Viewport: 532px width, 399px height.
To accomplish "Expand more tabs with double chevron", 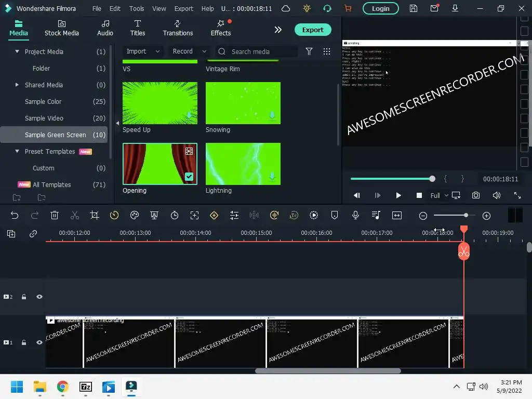I will (x=278, y=30).
